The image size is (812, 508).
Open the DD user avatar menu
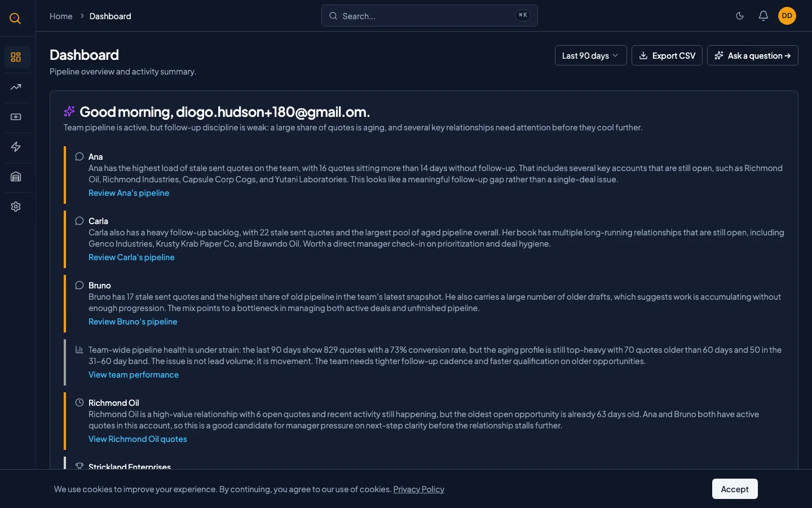pos(787,16)
